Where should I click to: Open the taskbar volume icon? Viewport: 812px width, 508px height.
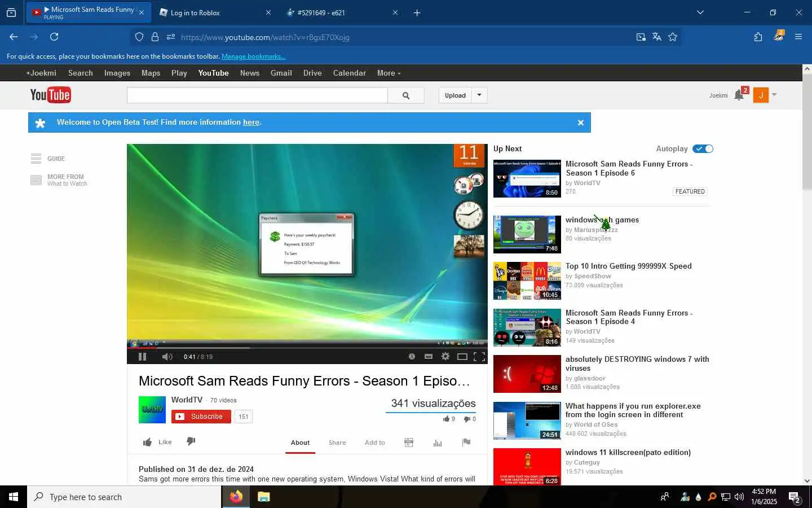tap(739, 497)
